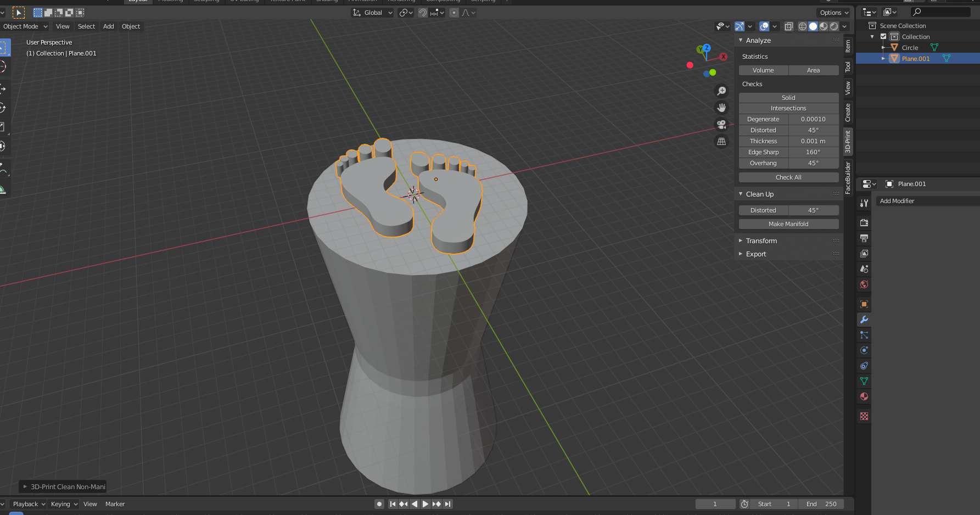Open the Physics Properties panel
This screenshot has width=980, height=515.
[x=864, y=350]
